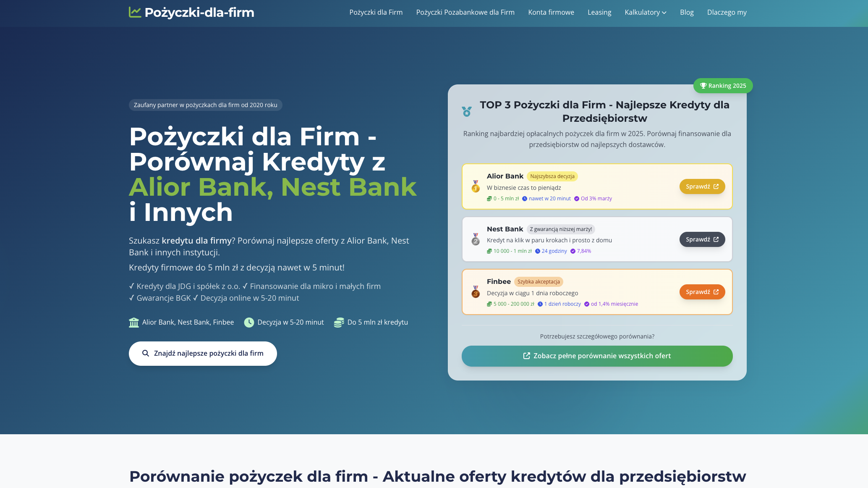Open Konta firmowe page
This screenshot has height=488, width=868.
pyautogui.click(x=551, y=13)
